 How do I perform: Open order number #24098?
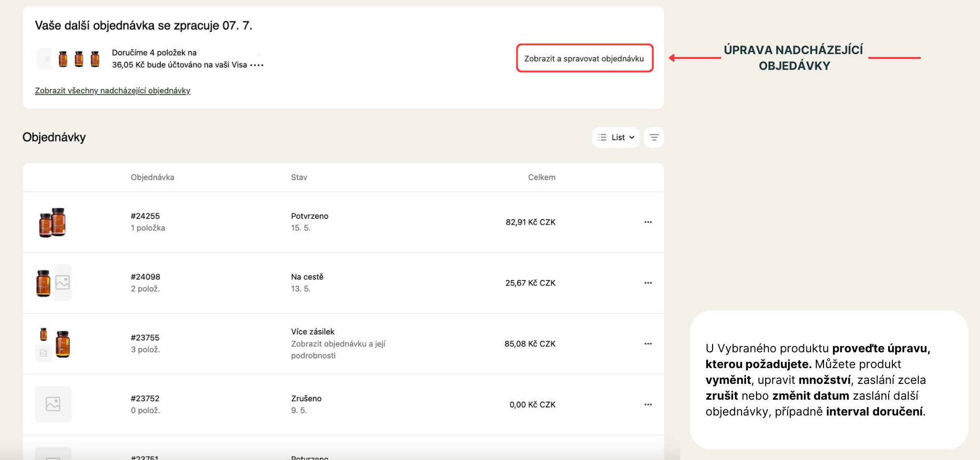coord(145,277)
